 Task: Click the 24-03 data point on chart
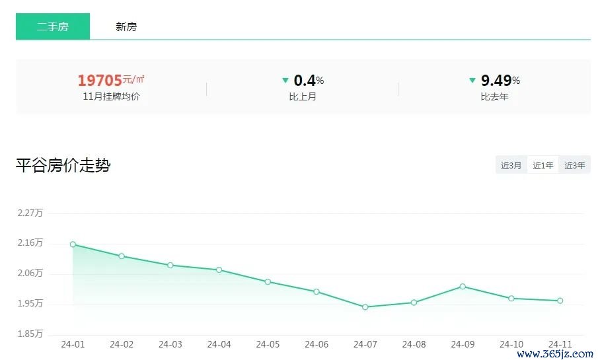[x=170, y=266]
